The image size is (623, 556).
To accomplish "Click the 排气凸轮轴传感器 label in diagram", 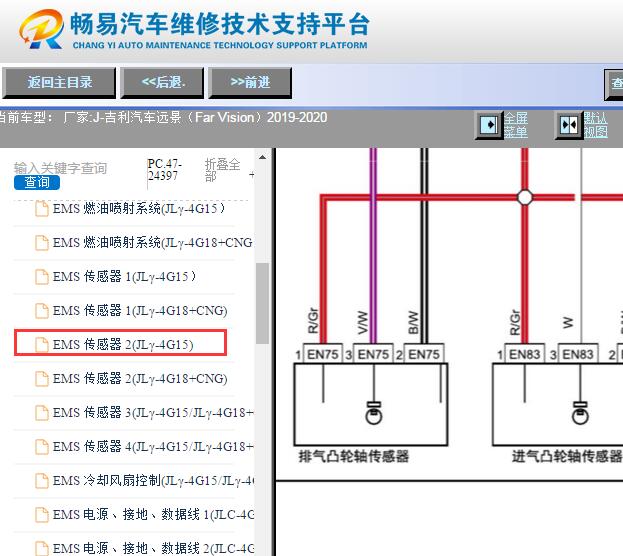I will point(354,456).
